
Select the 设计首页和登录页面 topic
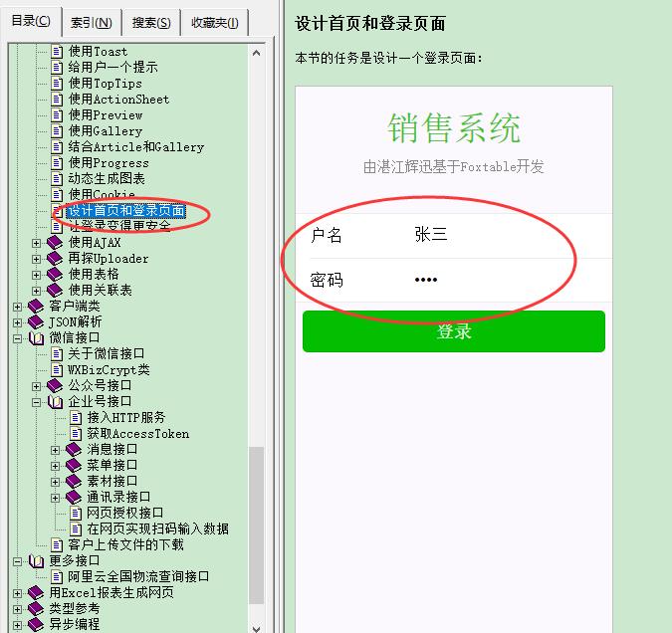pyautogui.click(x=125, y=210)
